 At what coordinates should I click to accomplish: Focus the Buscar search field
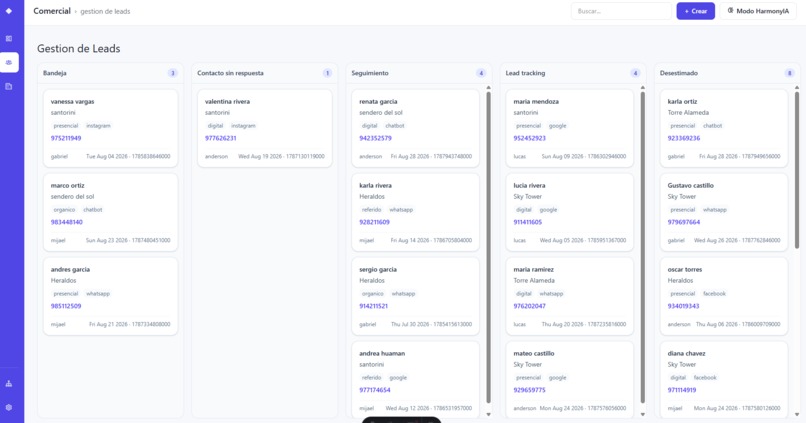(621, 11)
